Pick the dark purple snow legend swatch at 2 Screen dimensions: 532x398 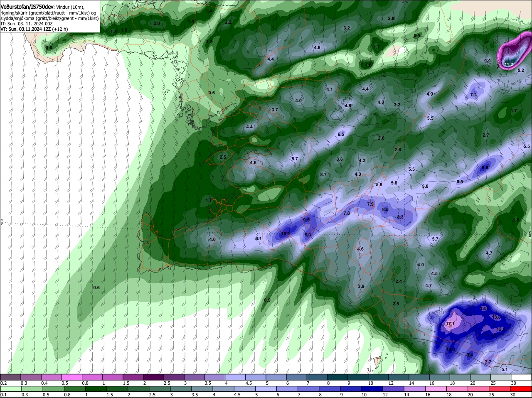[153, 377]
